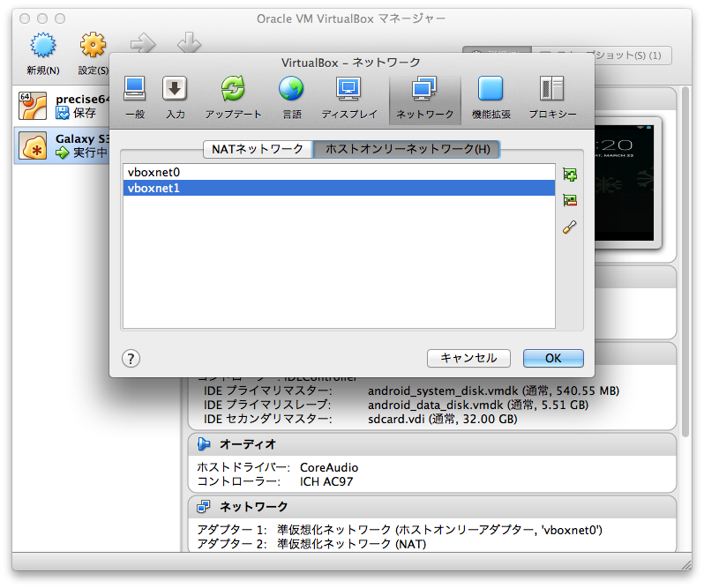Select the precise64 virtual machine
Image resolution: width=704 pixels, height=588 pixels.
click(x=63, y=106)
